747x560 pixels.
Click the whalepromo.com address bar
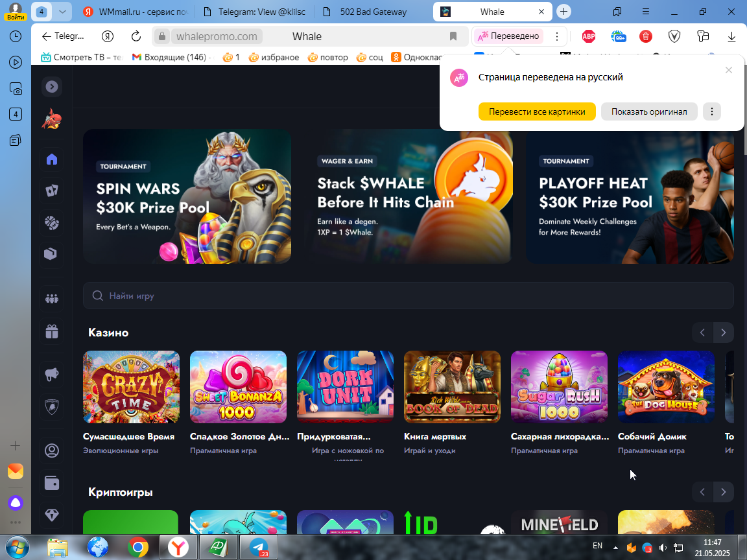tap(217, 37)
